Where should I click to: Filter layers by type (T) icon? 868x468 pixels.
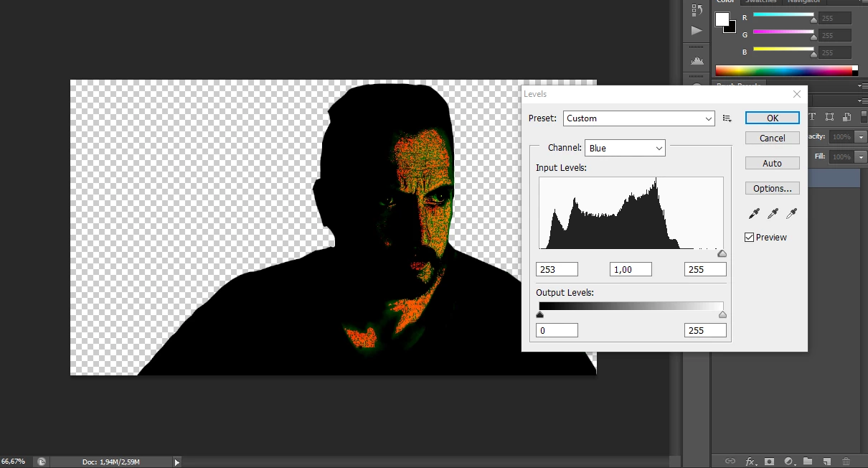click(813, 117)
